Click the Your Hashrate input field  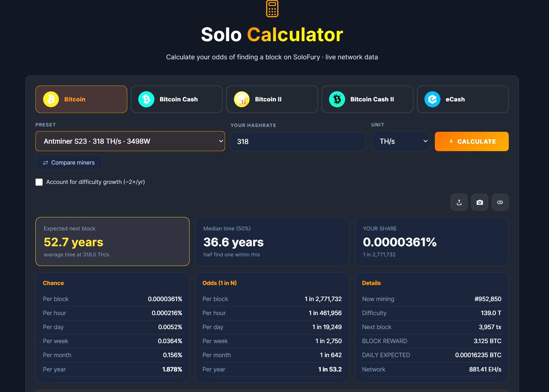pos(298,141)
